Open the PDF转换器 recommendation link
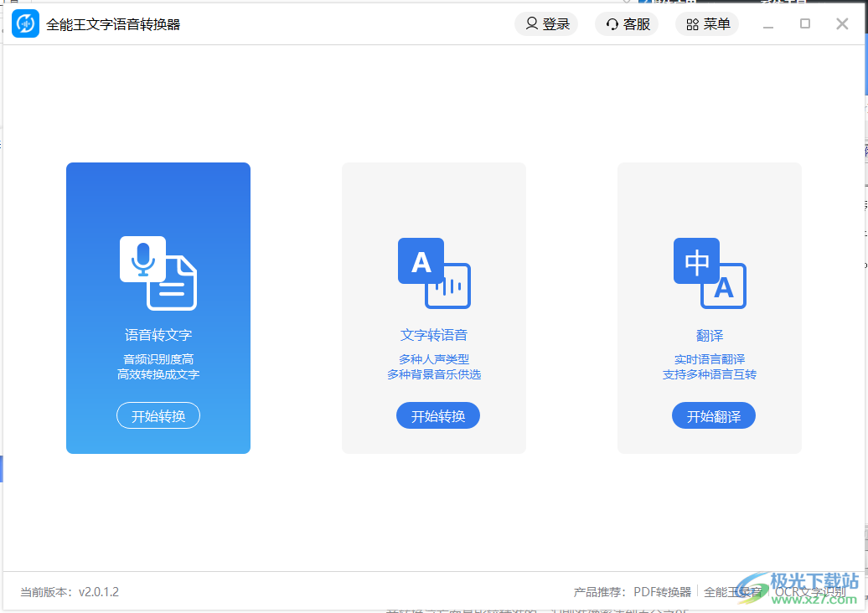Screen dimensions: 868x613 point(665,590)
